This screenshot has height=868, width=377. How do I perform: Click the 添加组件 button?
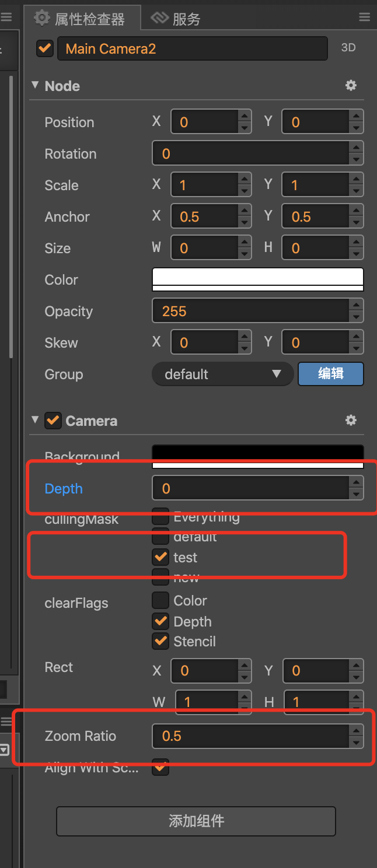tap(196, 821)
